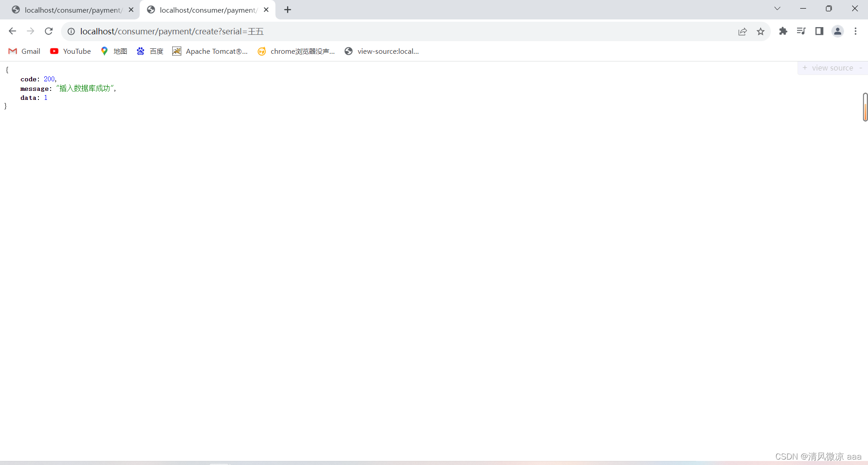
Task: Go back to the previous page
Action: pos(12,31)
